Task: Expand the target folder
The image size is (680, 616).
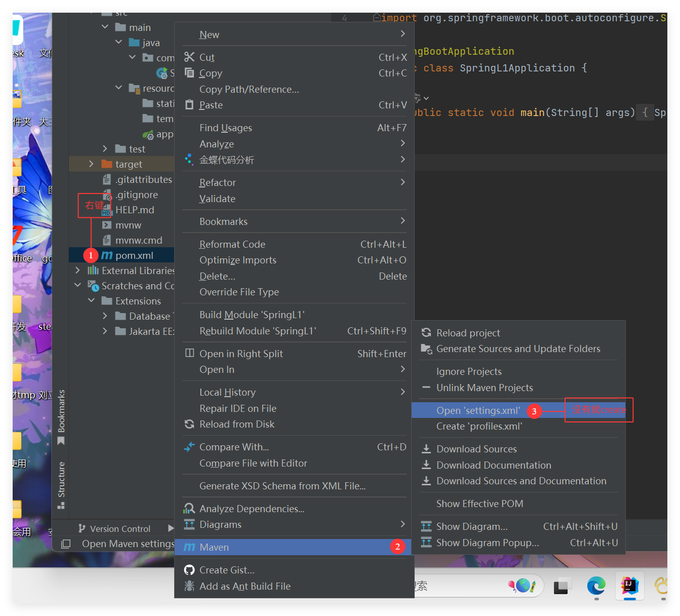Action: point(91,164)
